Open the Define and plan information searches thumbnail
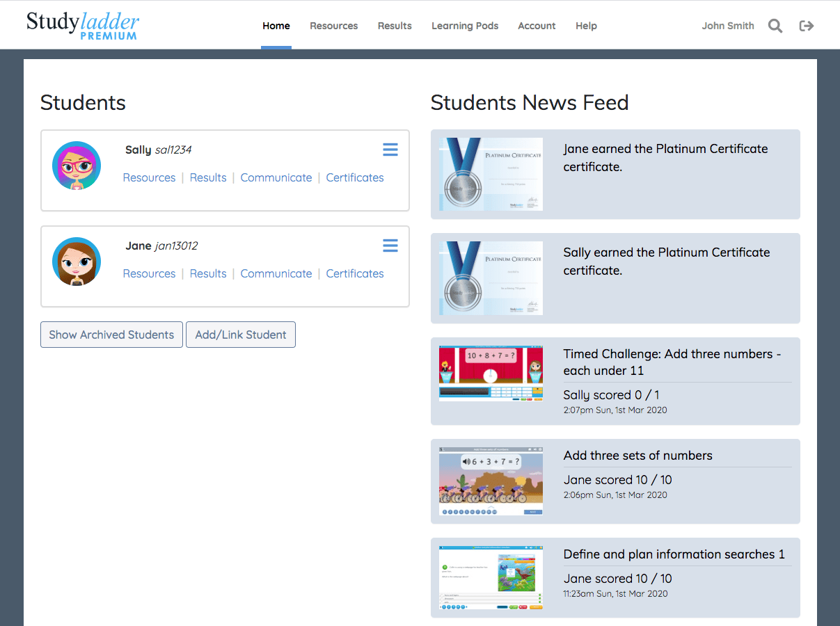The height and width of the screenshot is (626, 840). pyautogui.click(x=490, y=577)
